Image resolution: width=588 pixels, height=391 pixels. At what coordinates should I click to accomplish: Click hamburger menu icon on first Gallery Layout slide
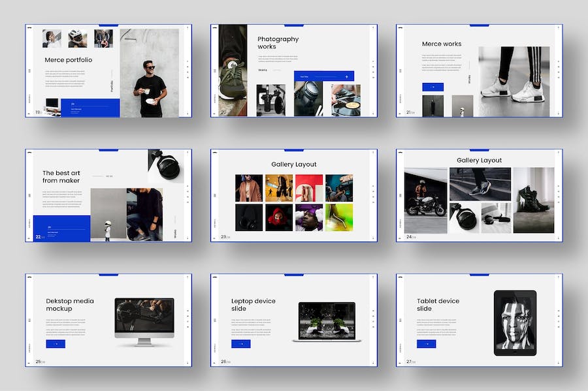pos(214,195)
